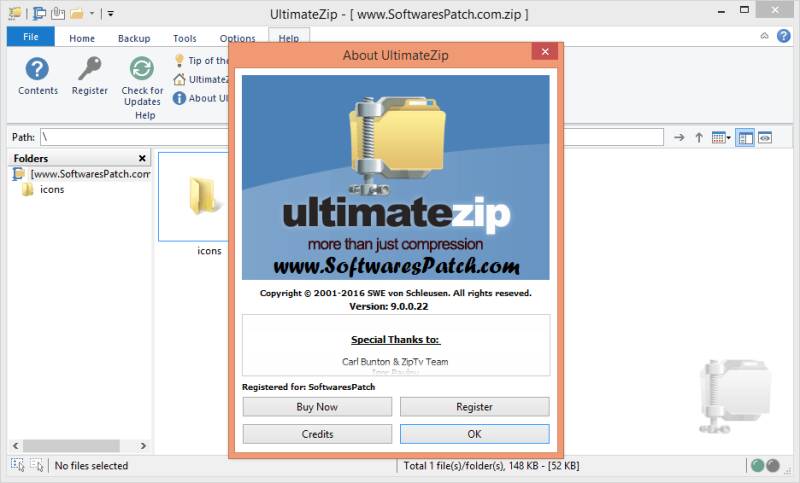Click the gray status indicator circle

[773, 465]
